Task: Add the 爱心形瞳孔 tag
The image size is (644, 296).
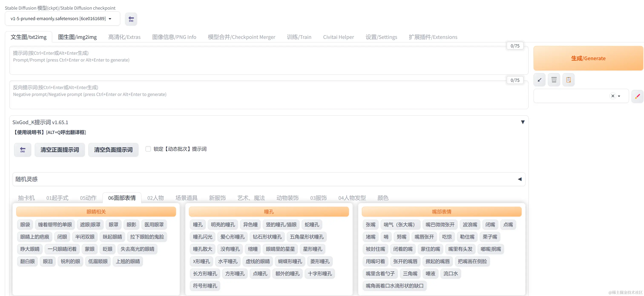Action: click(x=232, y=237)
